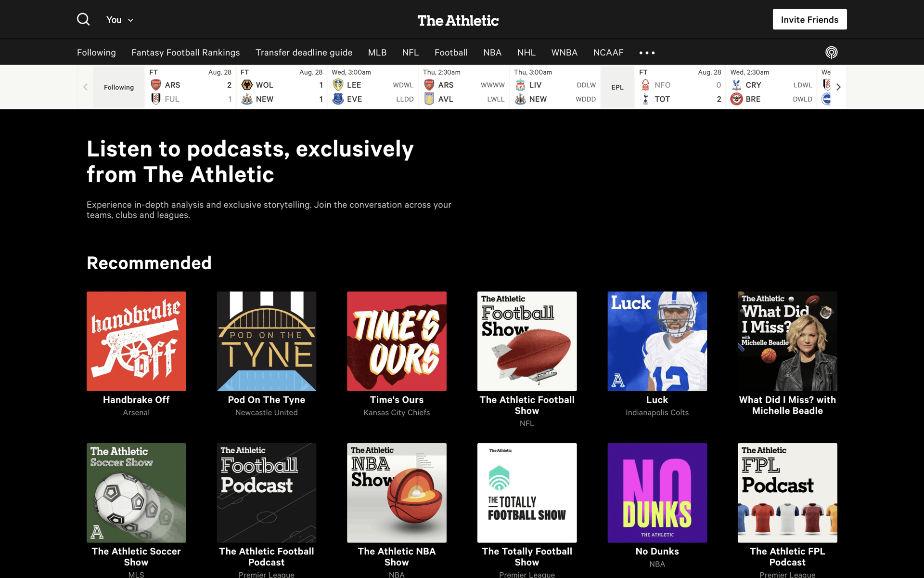Open The Athletic Football Podcast cover
This screenshot has width=924, height=578.
[267, 493]
